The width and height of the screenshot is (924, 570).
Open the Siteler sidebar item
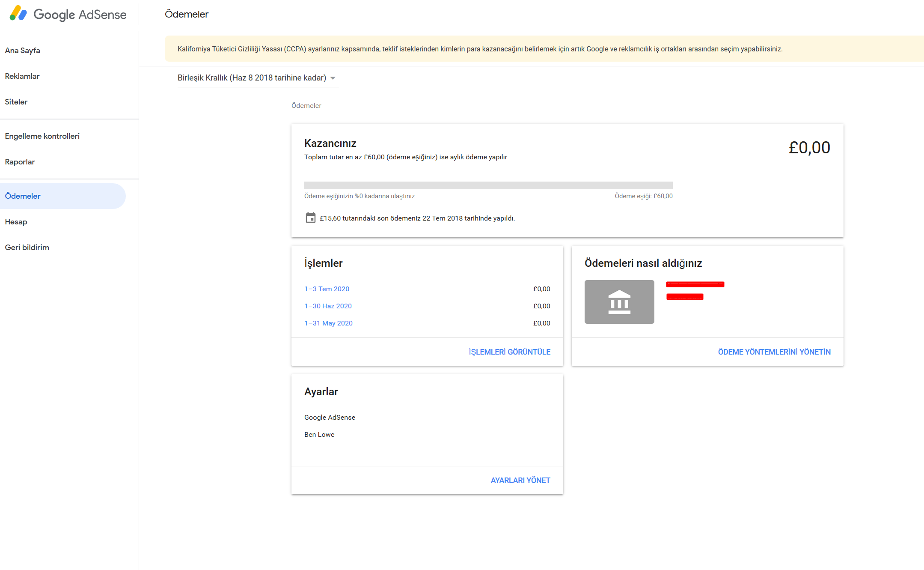(16, 102)
